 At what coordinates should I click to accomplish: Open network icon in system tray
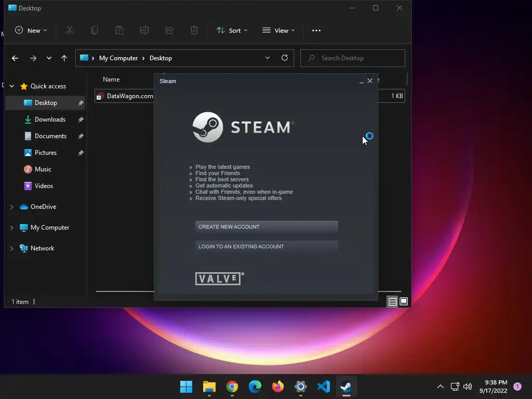(x=455, y=387)
